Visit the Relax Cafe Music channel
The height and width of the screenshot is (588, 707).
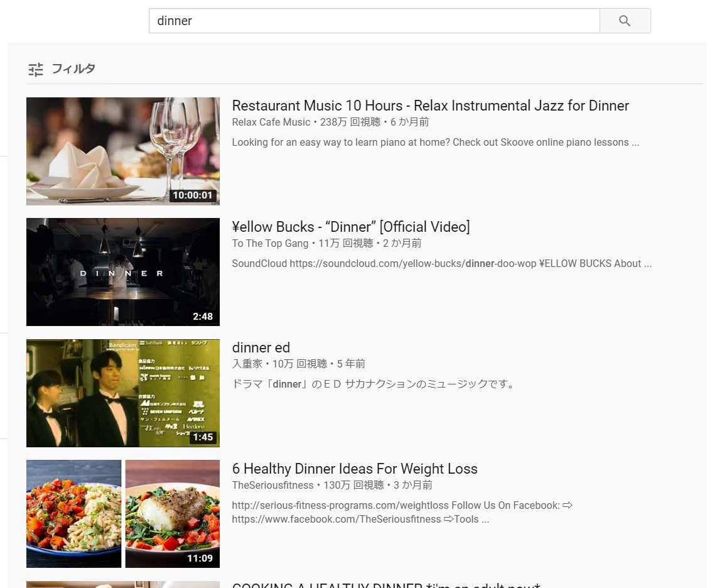[x=271, y=122]
